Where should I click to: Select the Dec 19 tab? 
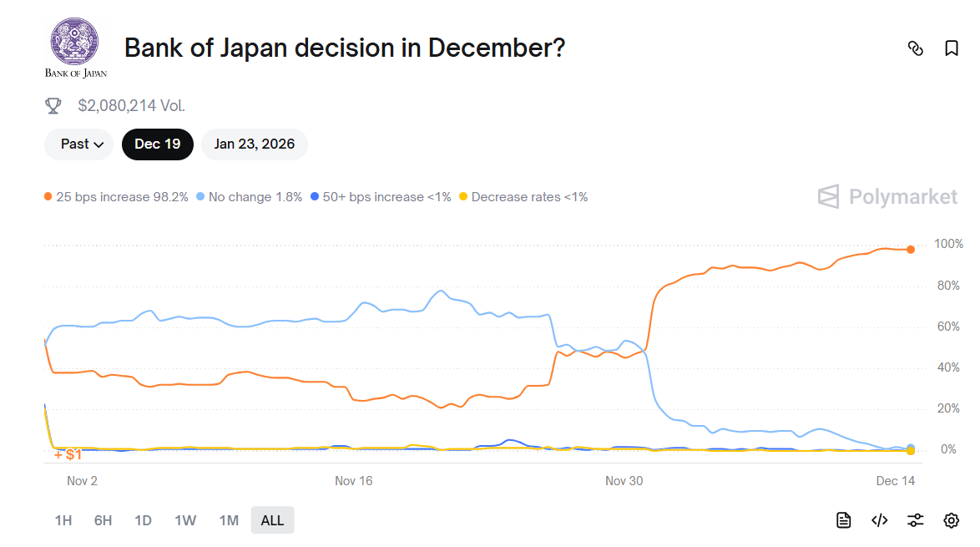pos(157,144)
